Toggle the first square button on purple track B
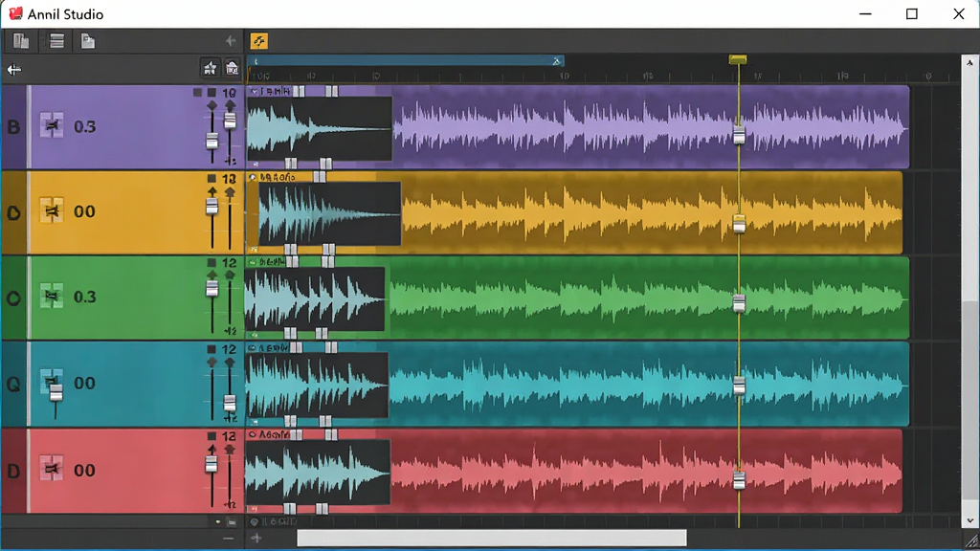 point(197,93)
